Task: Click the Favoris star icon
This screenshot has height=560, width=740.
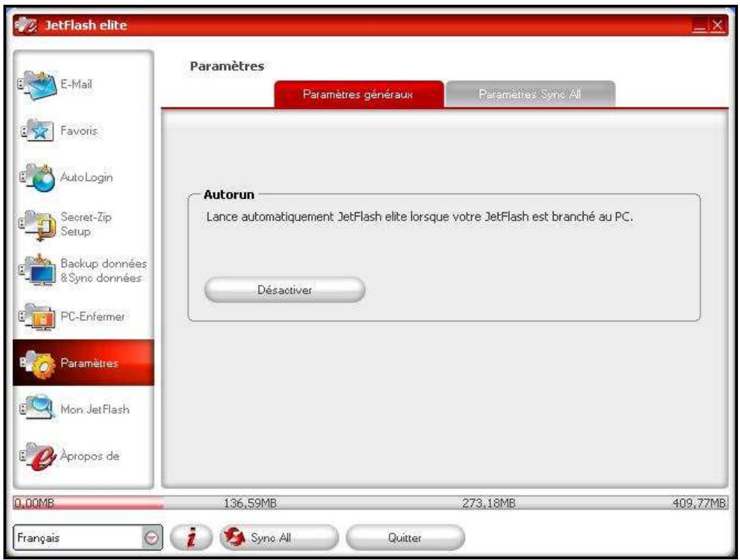Action: [37, 131]
